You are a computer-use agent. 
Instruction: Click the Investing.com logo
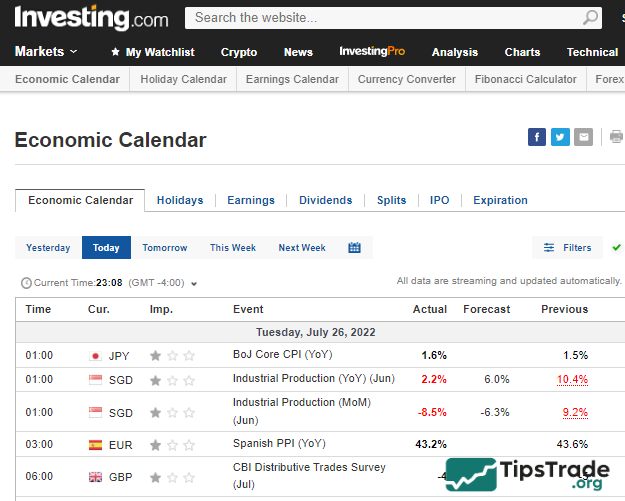click(x=91, y=18)
